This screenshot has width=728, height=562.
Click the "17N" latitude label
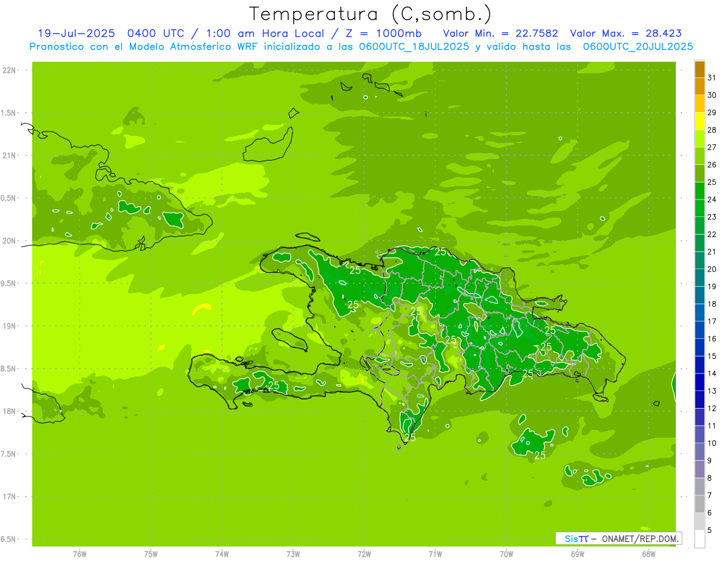(x=10, y=497)
